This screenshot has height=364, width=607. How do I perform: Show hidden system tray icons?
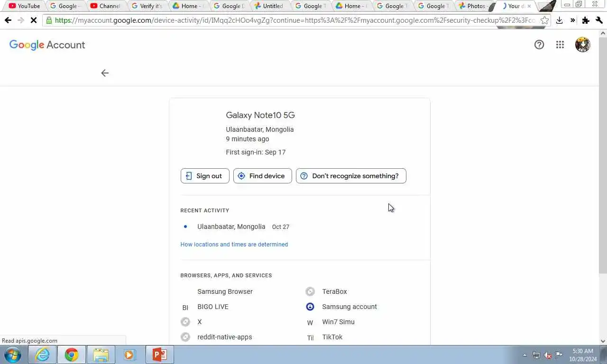(x=524, y=355)
